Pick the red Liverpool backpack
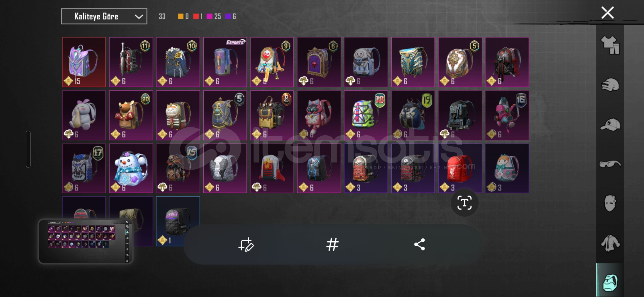 pyautogui.click(x=460, y=168)
